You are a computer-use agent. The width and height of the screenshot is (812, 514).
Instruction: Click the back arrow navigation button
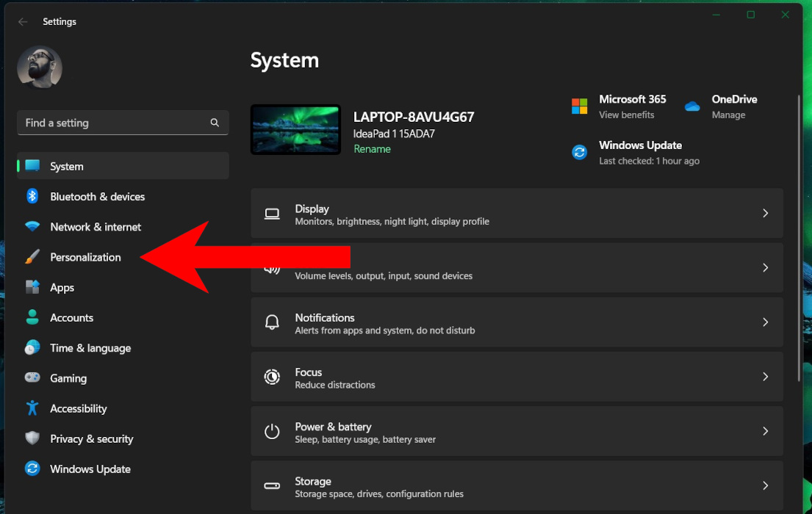pyautogui.click(x=23, y=21)
